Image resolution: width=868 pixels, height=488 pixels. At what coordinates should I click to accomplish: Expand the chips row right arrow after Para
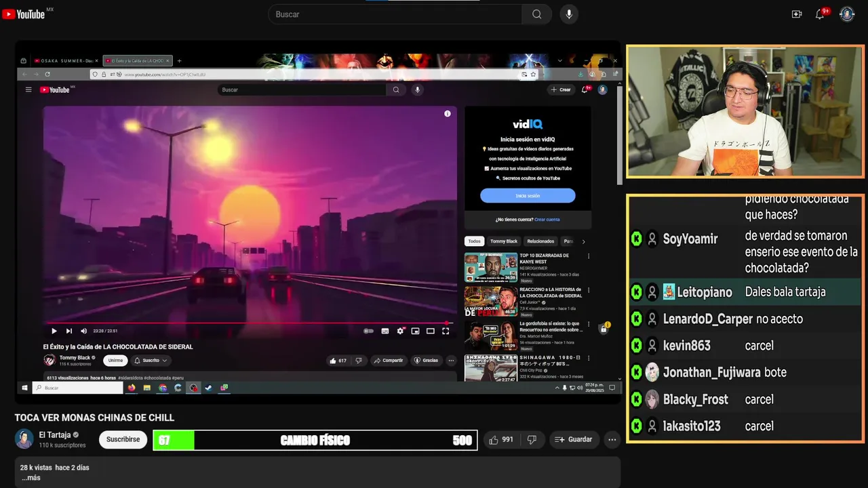[583, 241]
